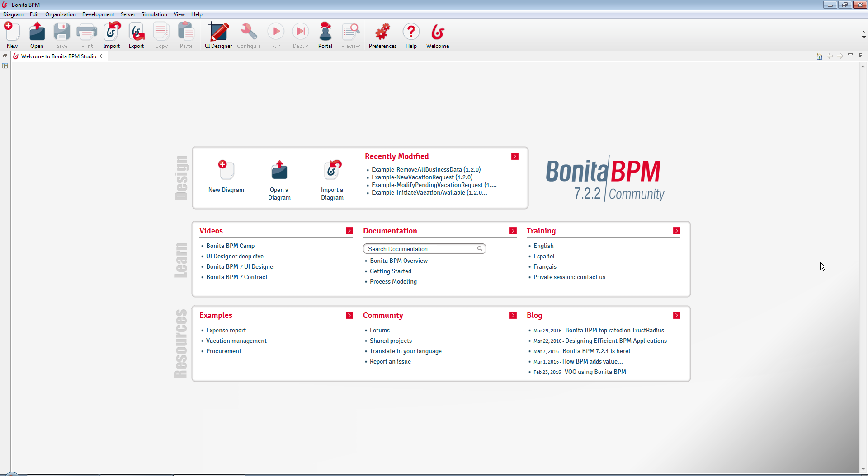This screenshot has height=476, width=868.
Task: Open the Edit menu
Action: 34,14
